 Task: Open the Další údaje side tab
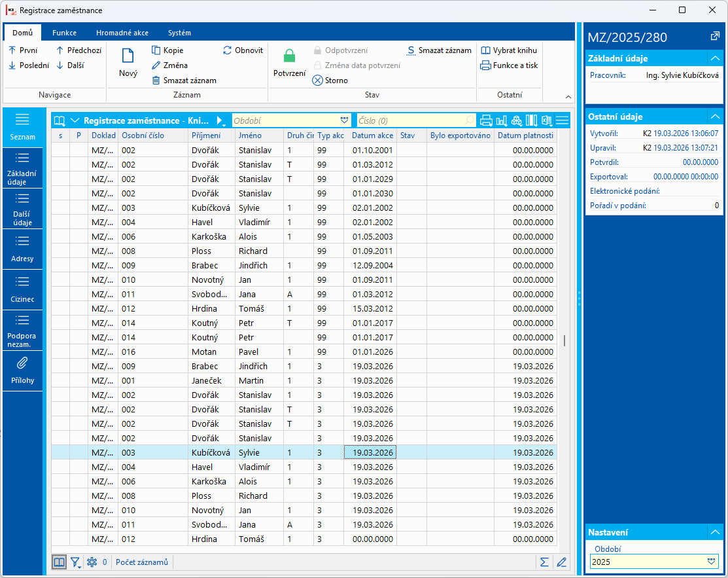[x=22, y=209]
